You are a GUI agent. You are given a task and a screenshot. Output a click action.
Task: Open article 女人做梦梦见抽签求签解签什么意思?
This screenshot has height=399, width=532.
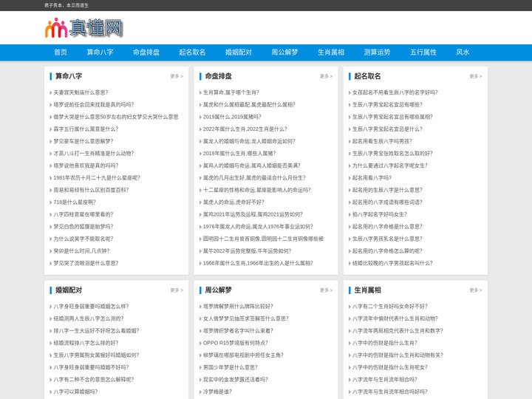click(x=245, y=318)
